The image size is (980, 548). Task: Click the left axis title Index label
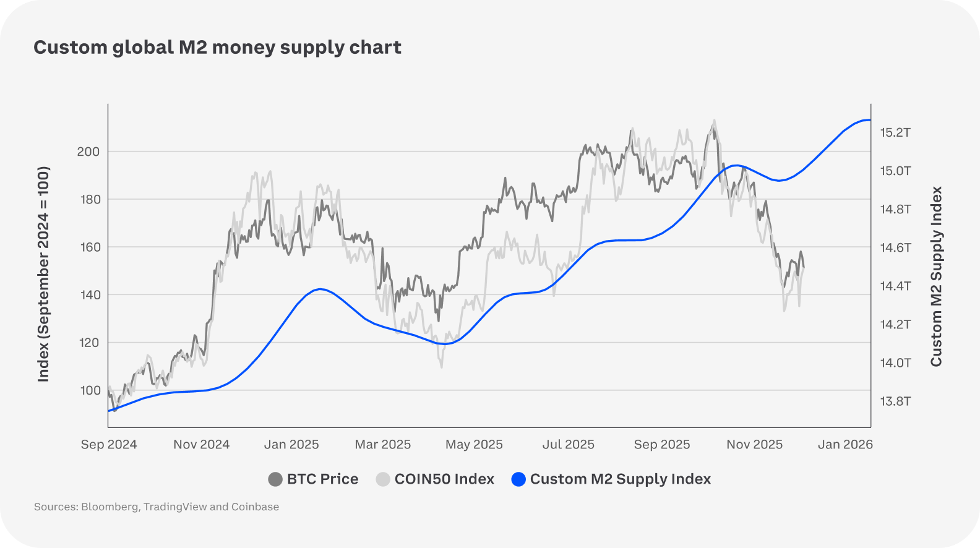click(x=43, y=274)
